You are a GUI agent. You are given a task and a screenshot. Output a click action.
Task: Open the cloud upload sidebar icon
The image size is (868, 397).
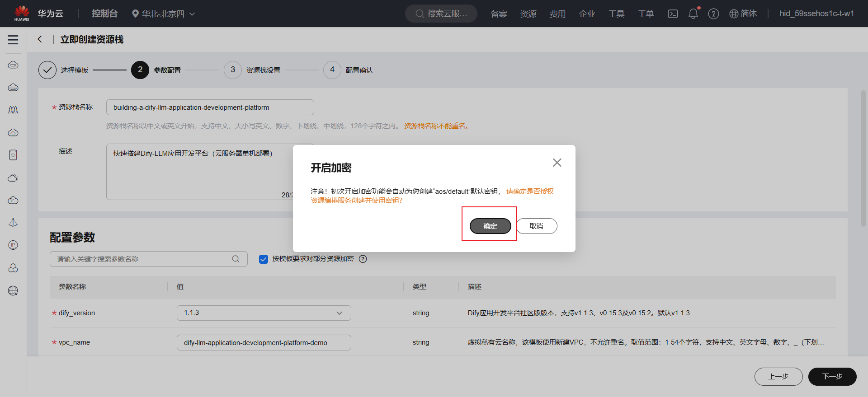coord(13,133)
